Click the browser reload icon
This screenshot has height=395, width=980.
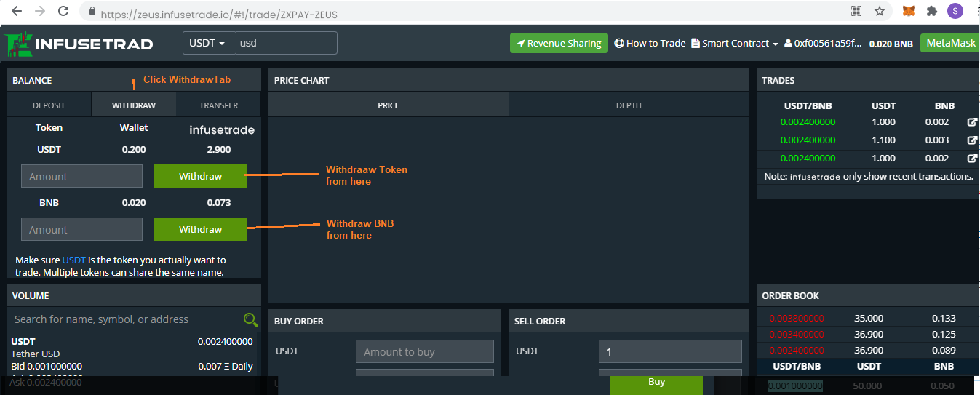pyautogui.click(x=63, y=11)
